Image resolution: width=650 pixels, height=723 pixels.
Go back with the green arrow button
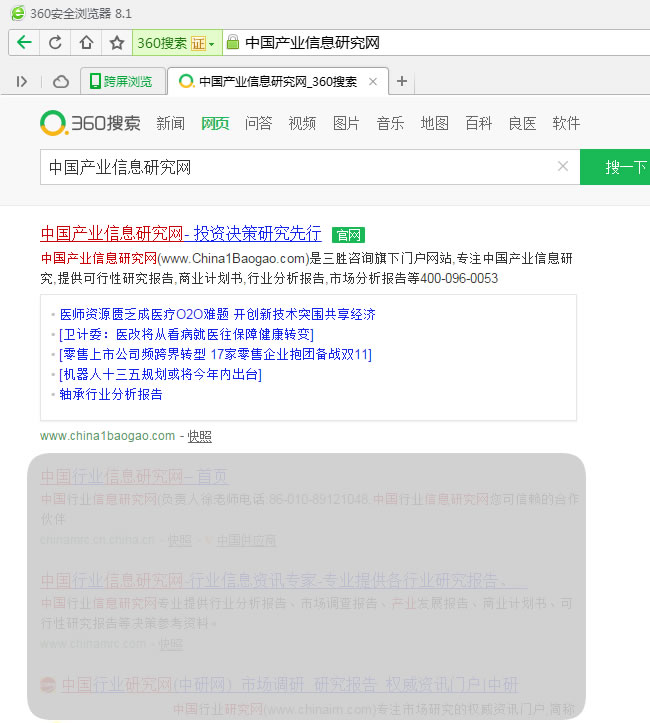[24, 43]
